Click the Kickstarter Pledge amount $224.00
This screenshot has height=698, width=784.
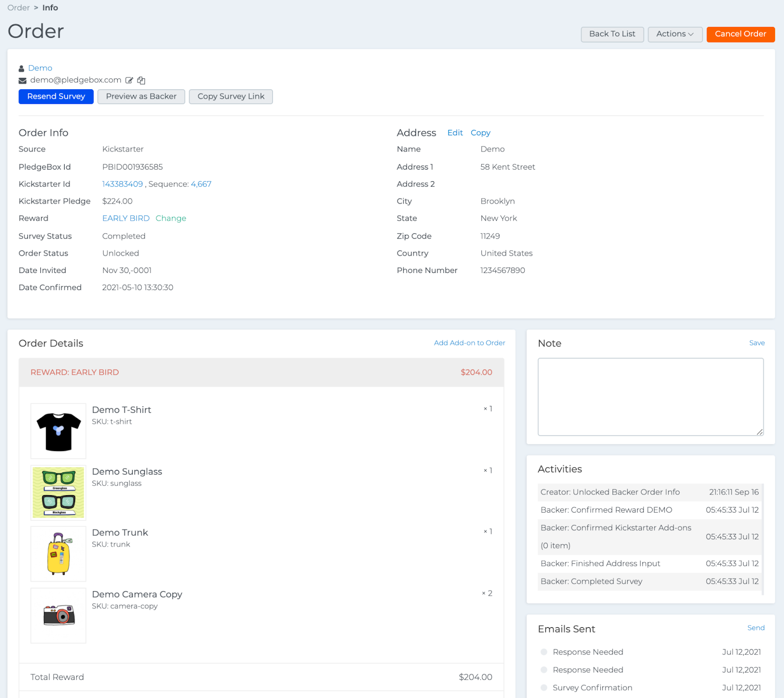[x=117, y=201]
